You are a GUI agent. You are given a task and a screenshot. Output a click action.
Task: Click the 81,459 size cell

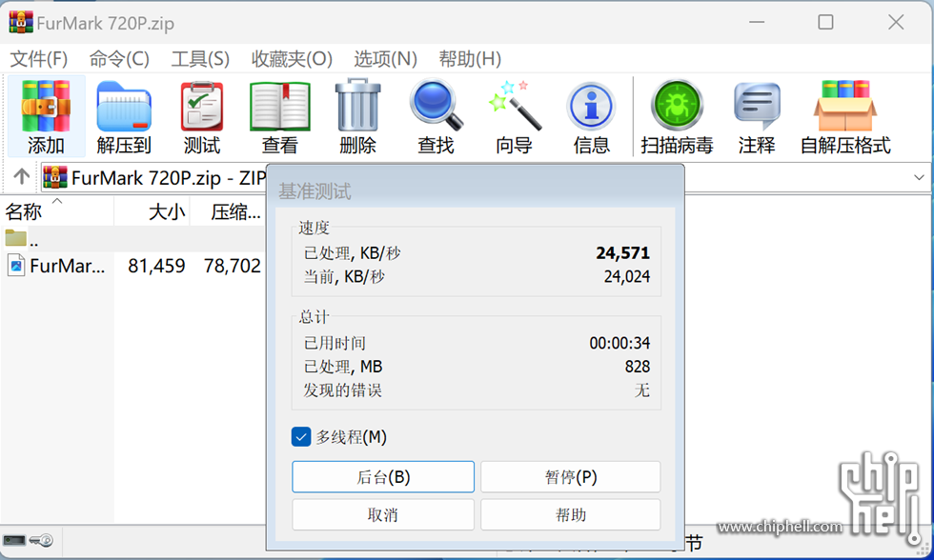pos(156,266)
